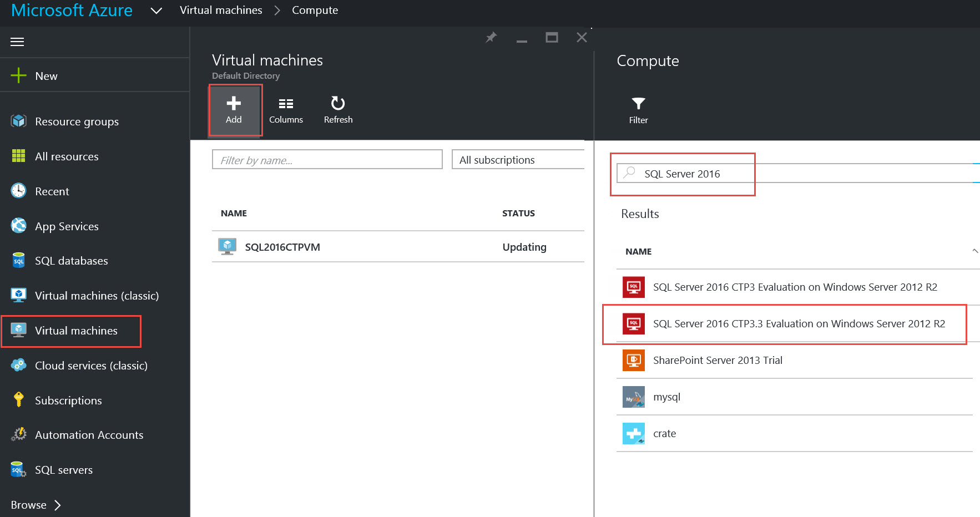This screenshot has width=980, height=517.
Task: Click Virtual machines breadcrumb
Action: point(221,10)
